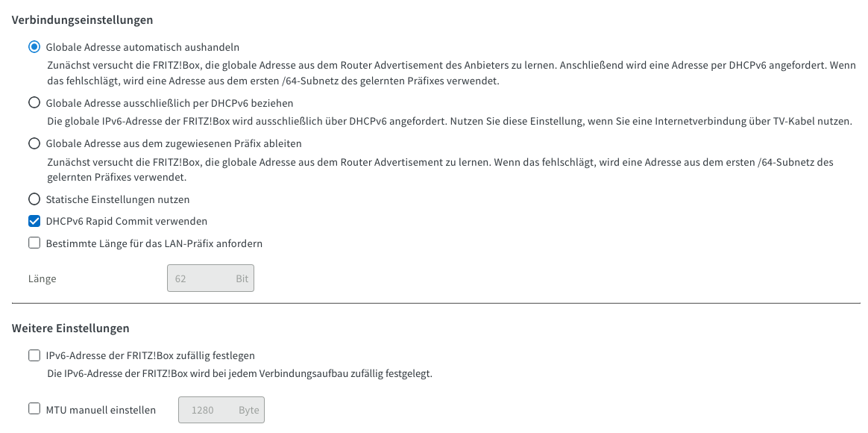This screenshot has height=433, width=868.
Task: Click the MTU input field showing 1280
Action: click(x=205, y=410)
